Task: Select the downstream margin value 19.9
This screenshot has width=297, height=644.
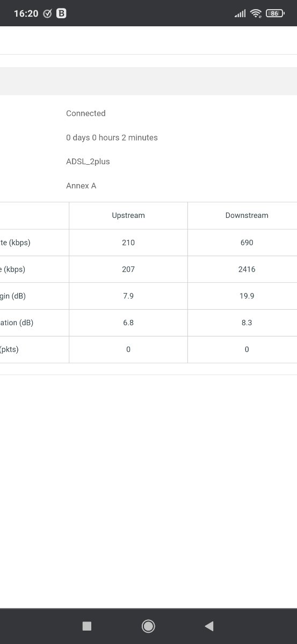Action: click(247, 296)
